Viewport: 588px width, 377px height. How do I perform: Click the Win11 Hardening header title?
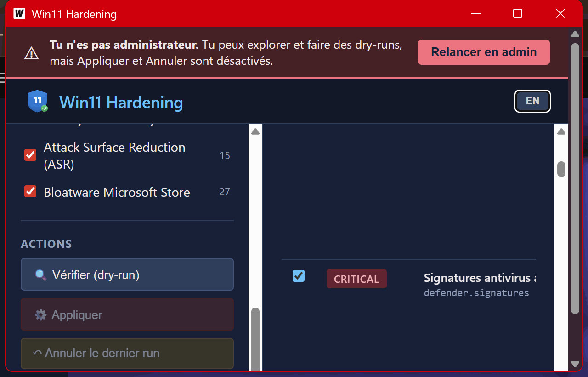(121, 102)
